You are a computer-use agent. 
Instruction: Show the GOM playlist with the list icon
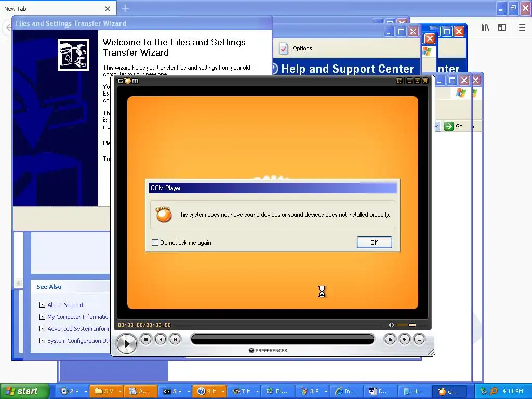[x=419, y=339]
